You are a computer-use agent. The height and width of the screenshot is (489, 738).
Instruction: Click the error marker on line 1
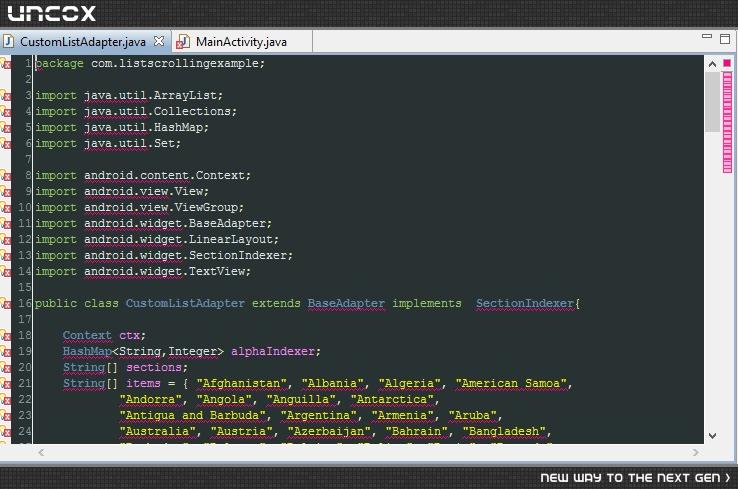[x=5, y=63]
